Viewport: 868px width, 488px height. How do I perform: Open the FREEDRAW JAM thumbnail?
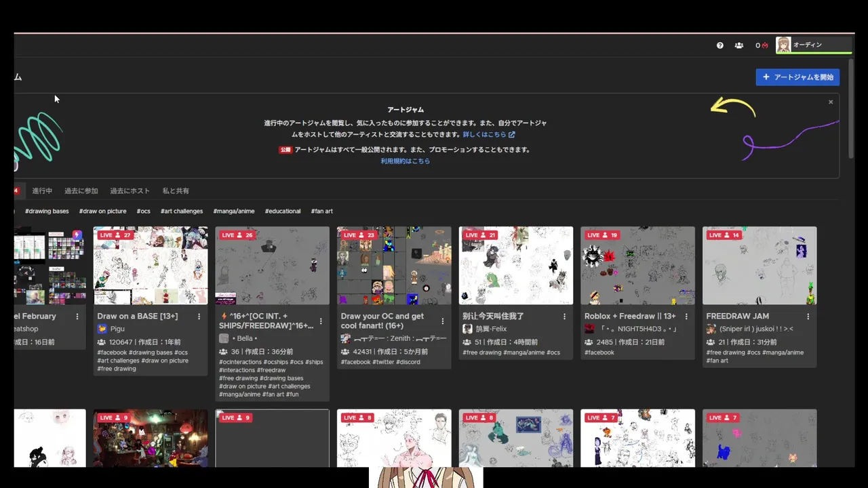click(x=759, y=266)
